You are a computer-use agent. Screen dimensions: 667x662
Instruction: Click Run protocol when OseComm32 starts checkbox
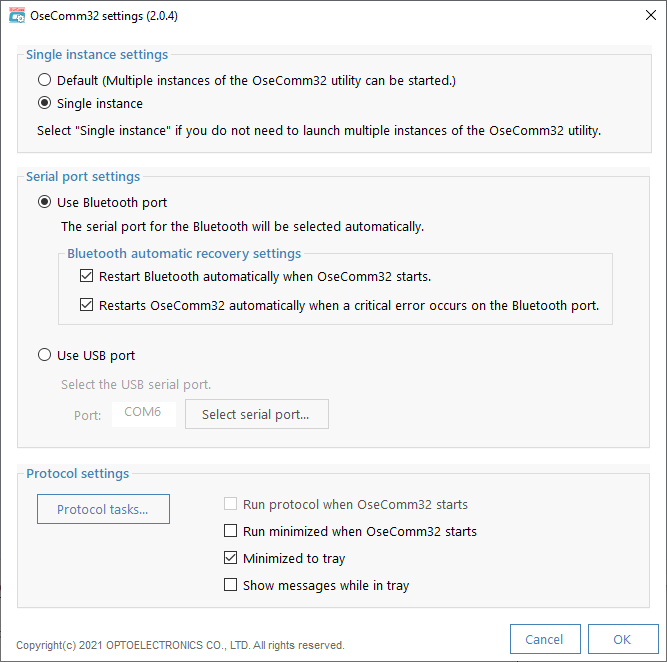(230, 504)
